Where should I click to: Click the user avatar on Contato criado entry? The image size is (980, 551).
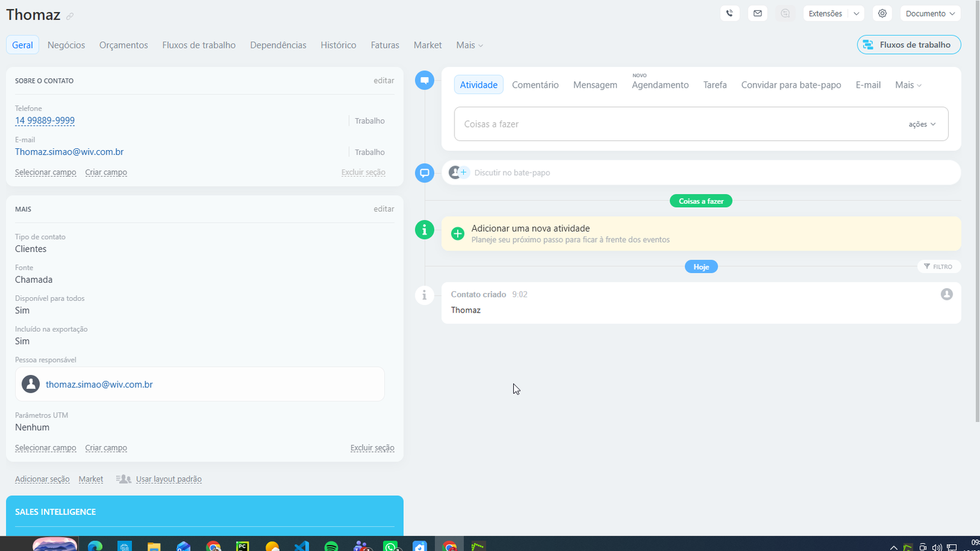(946, 294)
